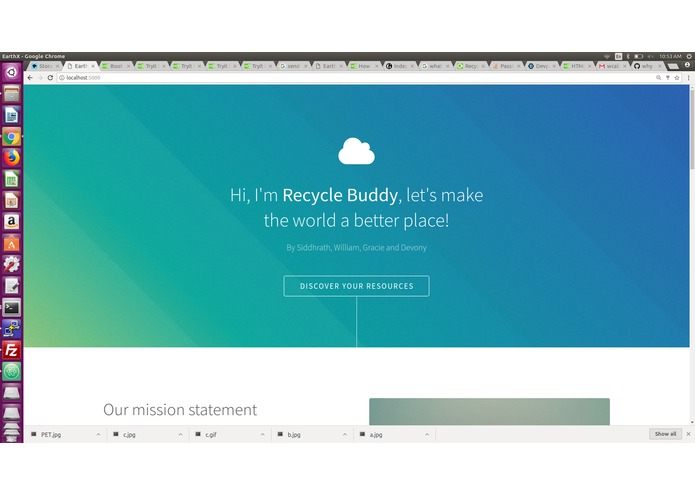Image resolution: width=695 pixels, height=494 pixels.
Task: Click the browser forward arrow
Action: pos(40,78)
